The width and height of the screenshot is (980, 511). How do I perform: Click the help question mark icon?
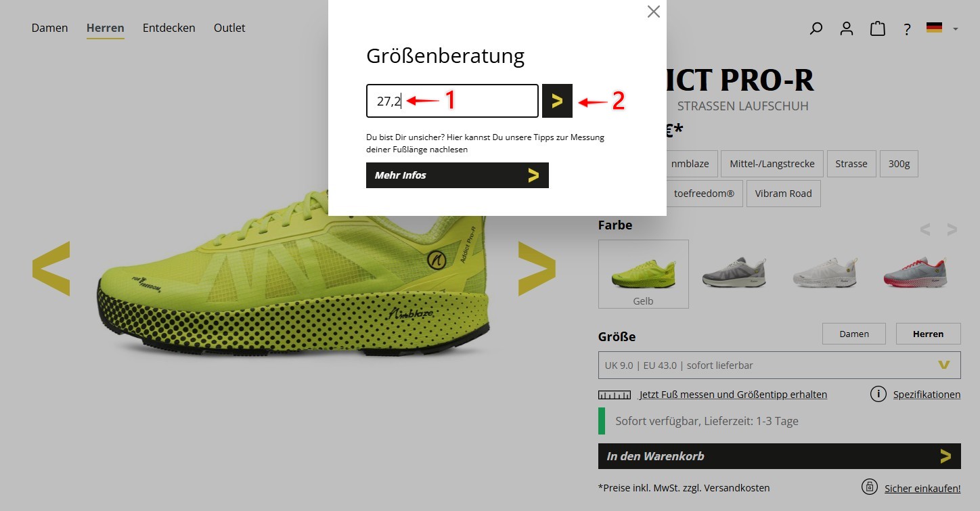[x=907, y=29]
